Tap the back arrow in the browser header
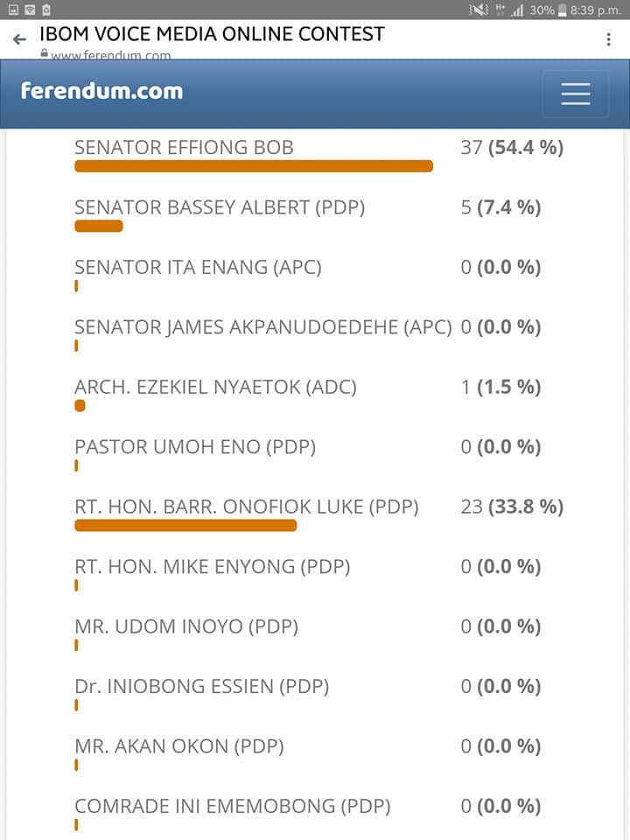The height and width of the screenshot is (840, 630). 20,39
